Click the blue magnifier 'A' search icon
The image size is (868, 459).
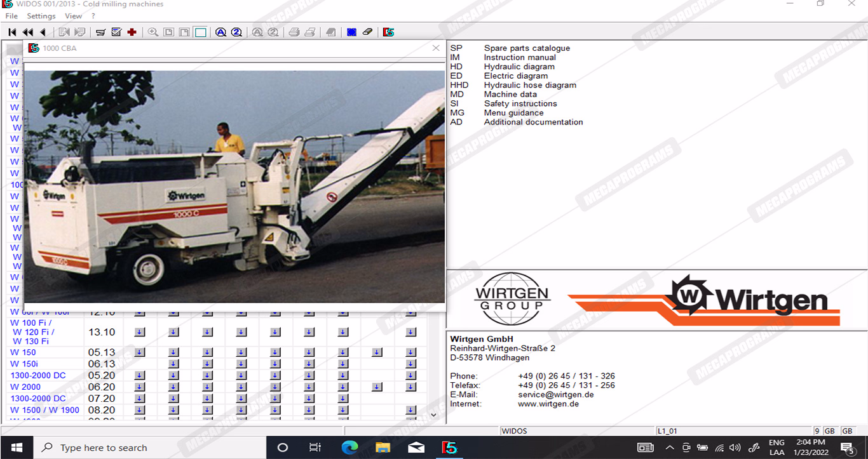pyautogui.click(x=220, y=32)
